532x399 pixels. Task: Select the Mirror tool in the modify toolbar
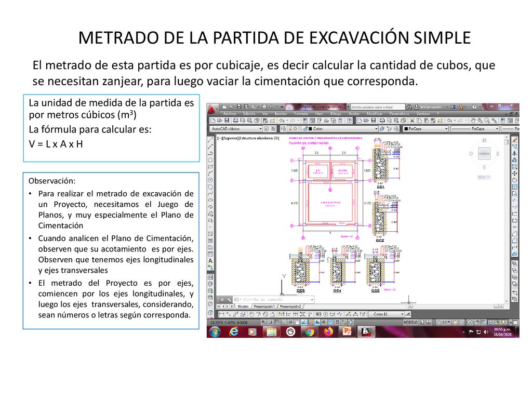(515, 153)
